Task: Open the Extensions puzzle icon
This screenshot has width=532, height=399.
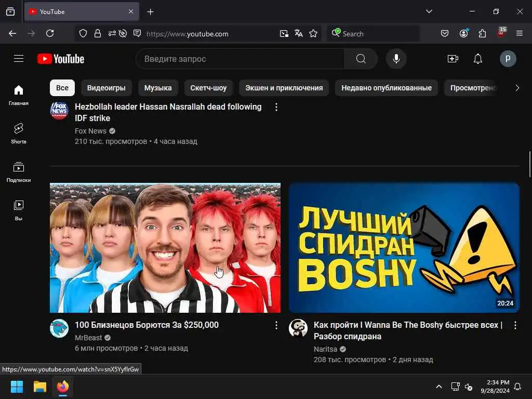Action: coord(482,33)
